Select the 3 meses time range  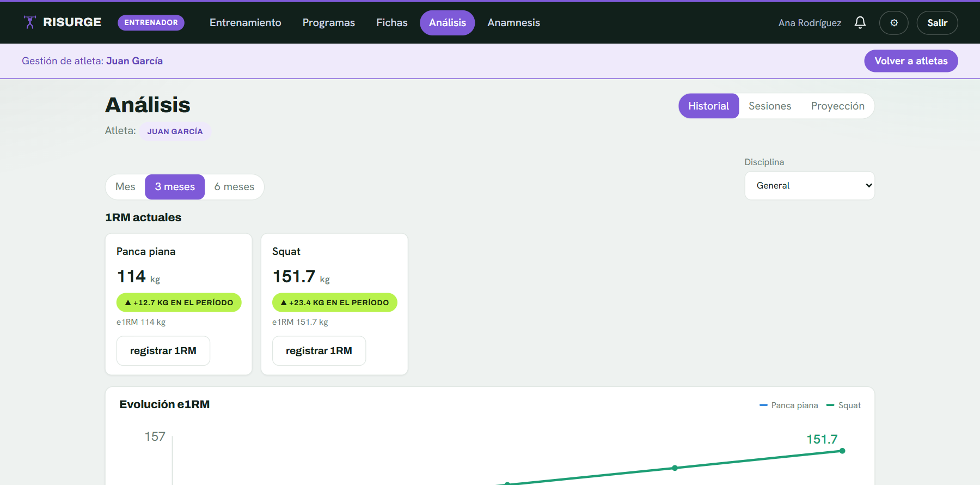[175, 187]
